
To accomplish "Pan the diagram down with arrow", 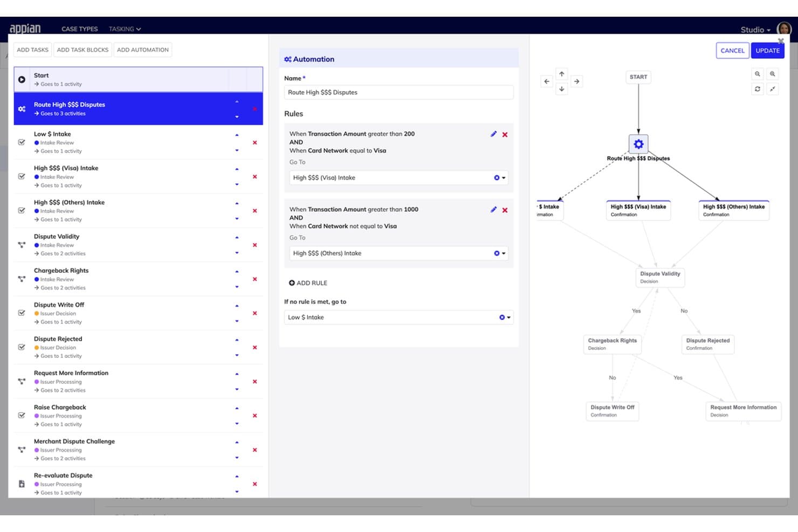I will click(562, 89).
